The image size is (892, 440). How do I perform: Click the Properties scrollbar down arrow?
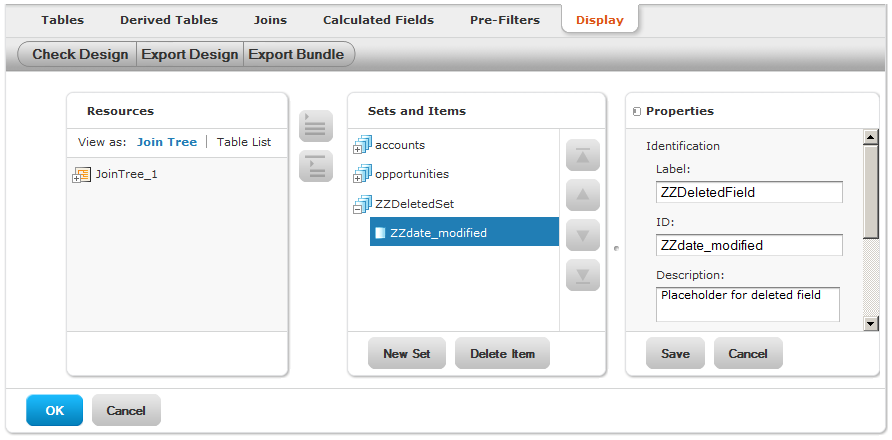871,324
